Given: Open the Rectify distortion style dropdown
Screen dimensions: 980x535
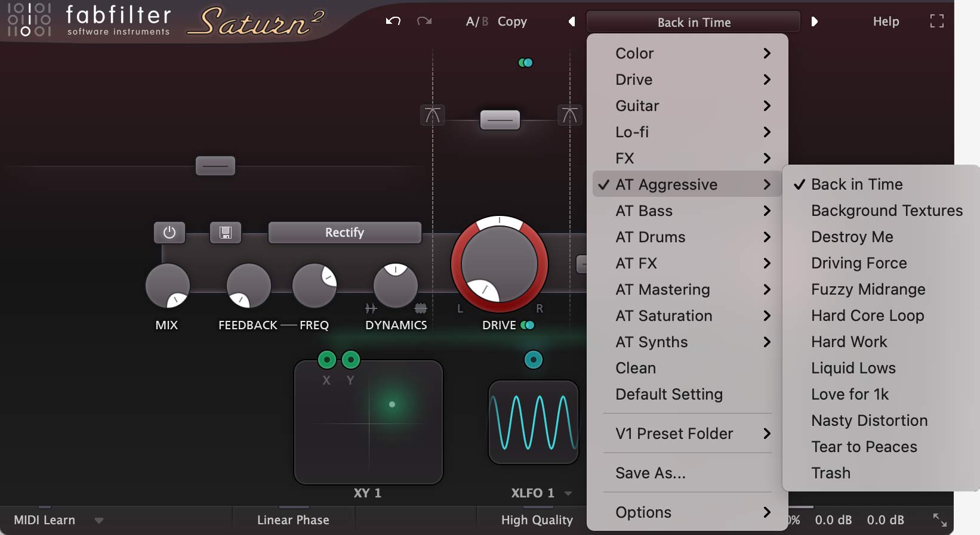Looking at the screenshot, I should point(344,233).
